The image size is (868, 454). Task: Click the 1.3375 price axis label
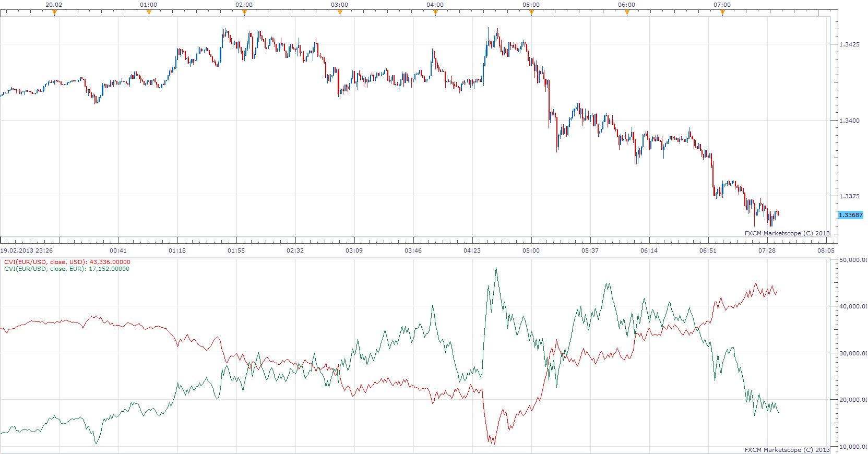click(849, 196)
